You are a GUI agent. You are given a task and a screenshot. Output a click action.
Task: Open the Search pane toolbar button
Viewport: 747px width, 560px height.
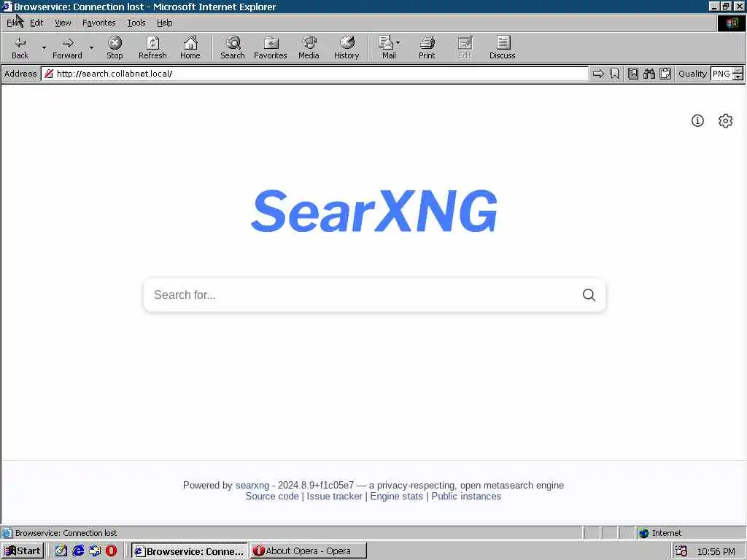pyautogui.click(x=233, y=47)
